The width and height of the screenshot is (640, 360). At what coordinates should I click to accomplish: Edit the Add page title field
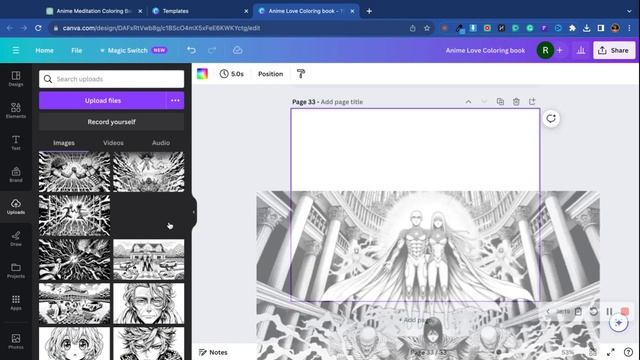click(342, 102)
